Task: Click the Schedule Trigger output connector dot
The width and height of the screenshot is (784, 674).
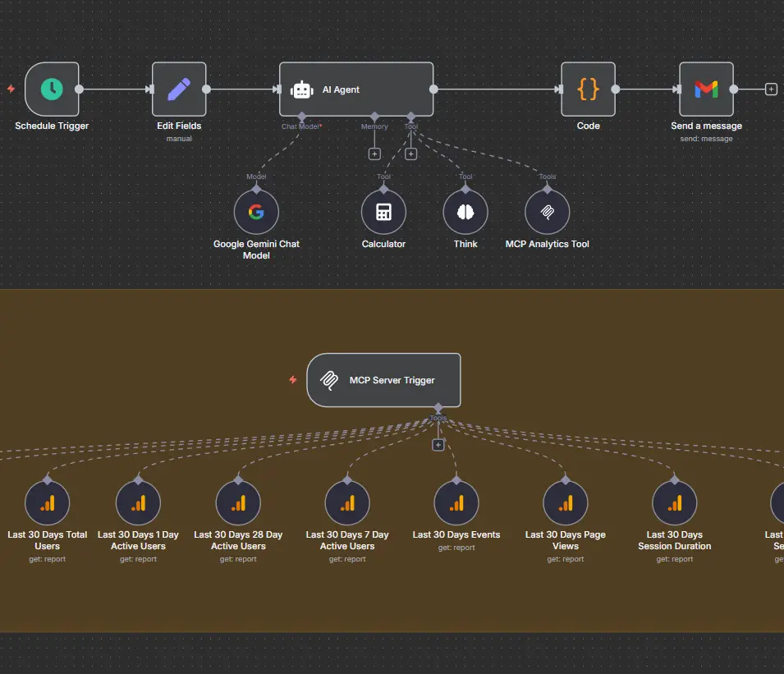Action: point(79,89)
